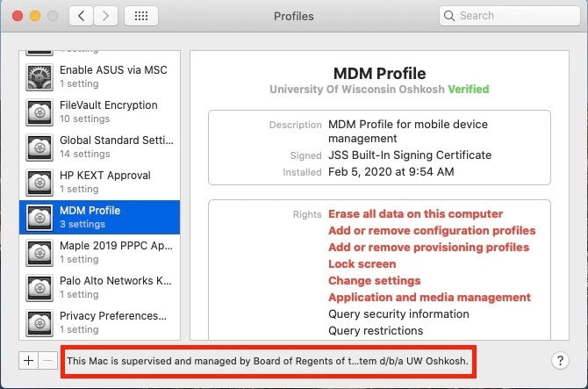Click the HP KEXT Approval icon
Screen dimensions: 588x389
39,183
